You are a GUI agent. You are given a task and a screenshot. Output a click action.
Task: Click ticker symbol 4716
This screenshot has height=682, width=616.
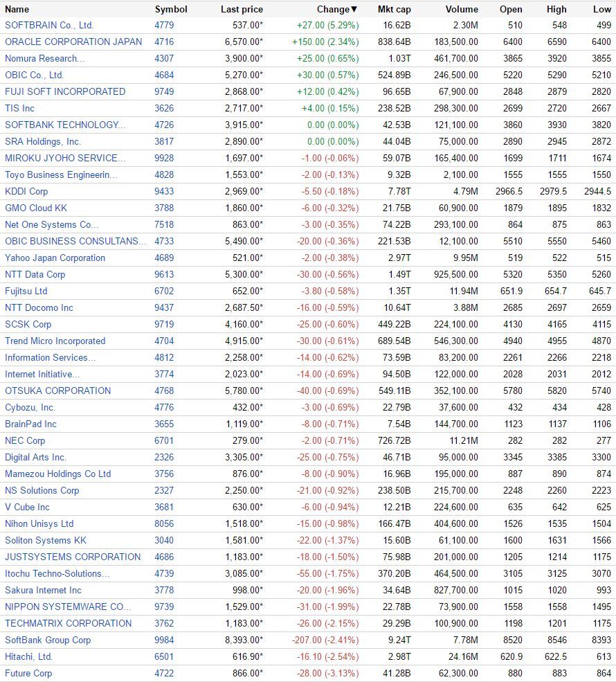164,42
